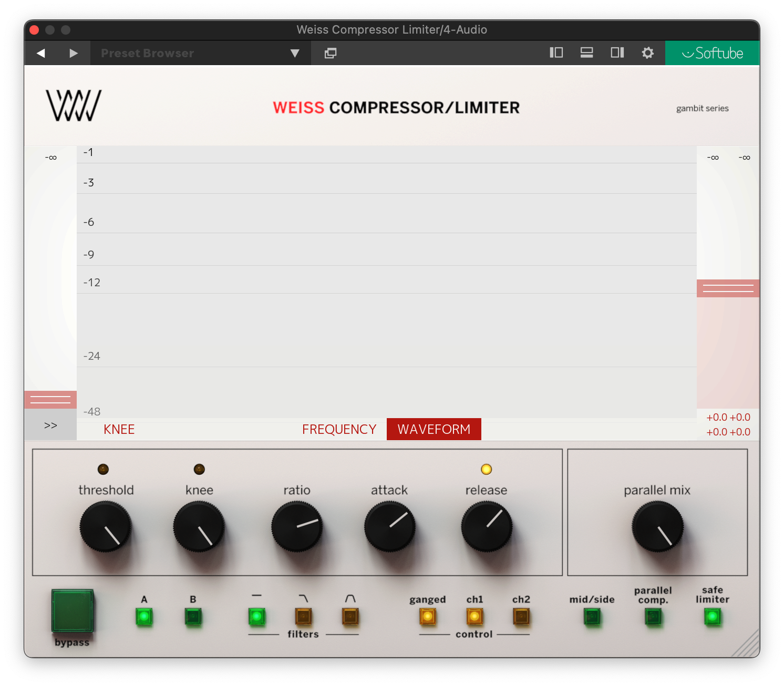This screenshot has height=686, width=784.
Task: Load the next preset with right arrow
Action: point(74,53)
